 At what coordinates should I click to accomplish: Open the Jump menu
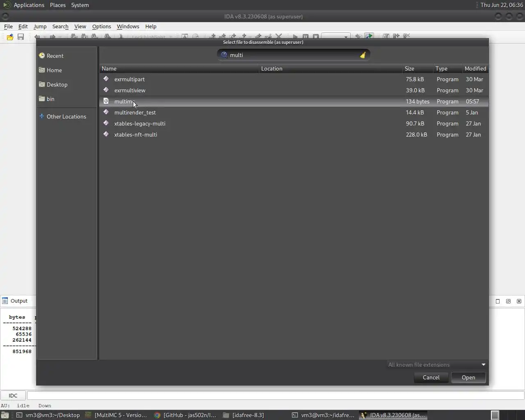(x=40, y=26)
